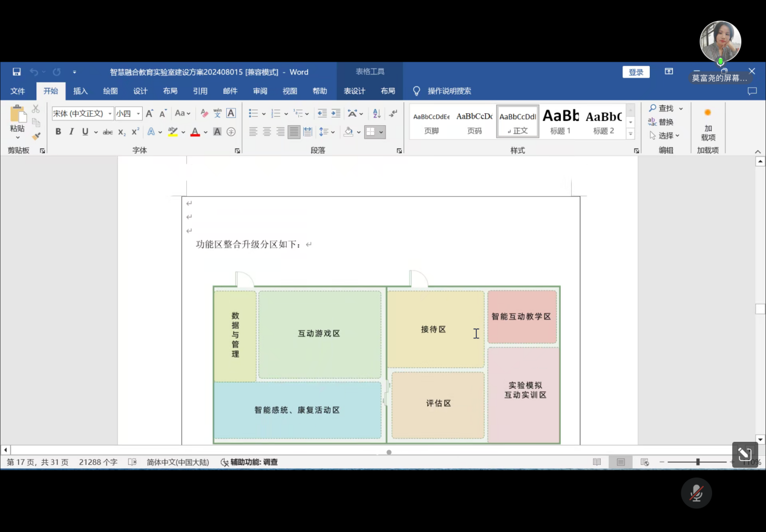Click the 登录 (Sign in) button
This screenshot has width=766, height=532.
coord(636,72)
